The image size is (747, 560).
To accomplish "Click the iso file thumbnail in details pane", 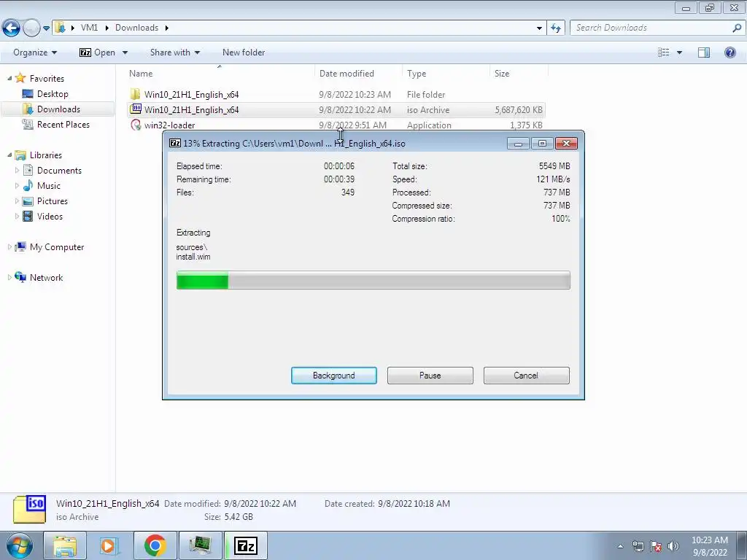I will coord(29,509).
